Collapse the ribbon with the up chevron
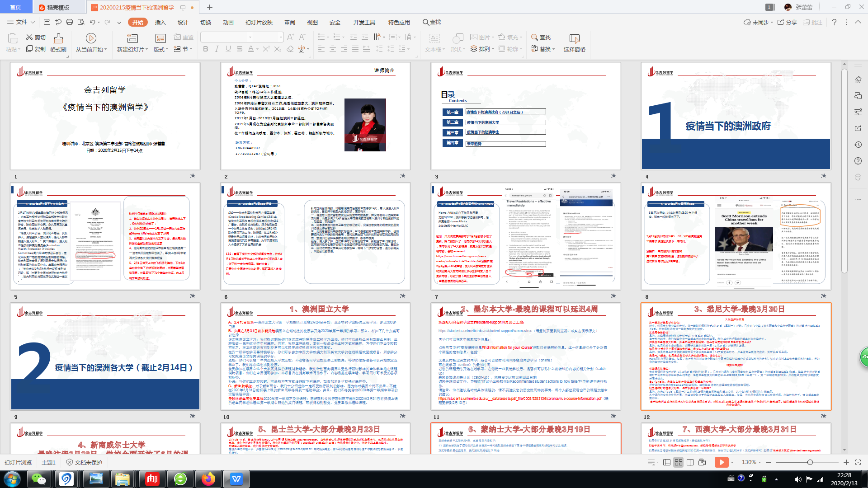 click(x=858, y=22)
